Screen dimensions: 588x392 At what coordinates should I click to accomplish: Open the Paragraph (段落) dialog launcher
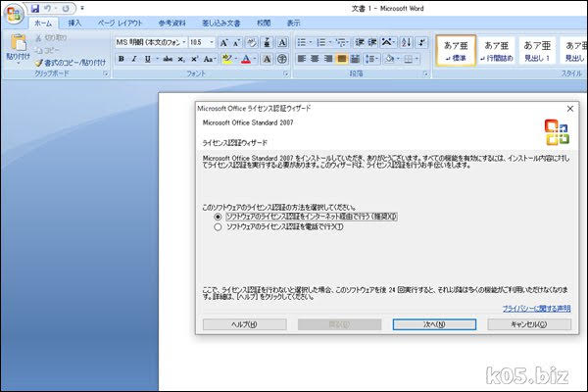[x=426, y=74]
